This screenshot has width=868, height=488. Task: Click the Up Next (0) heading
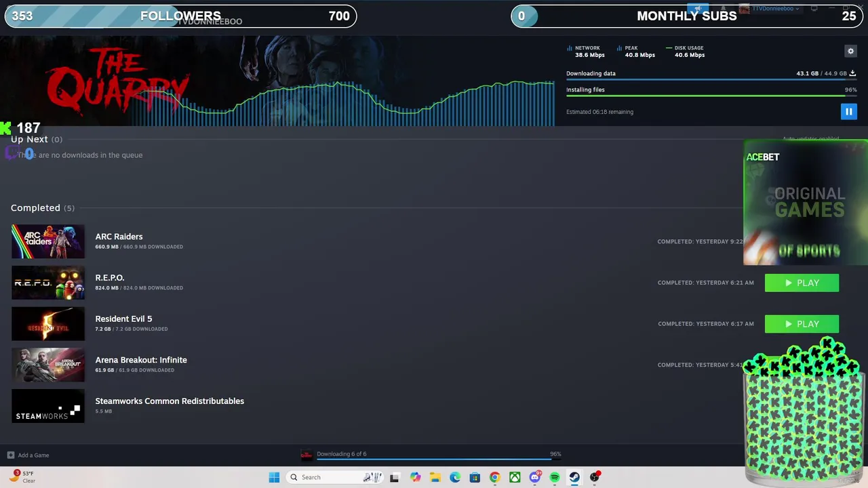pyautogui.click(x=37, y=139)
